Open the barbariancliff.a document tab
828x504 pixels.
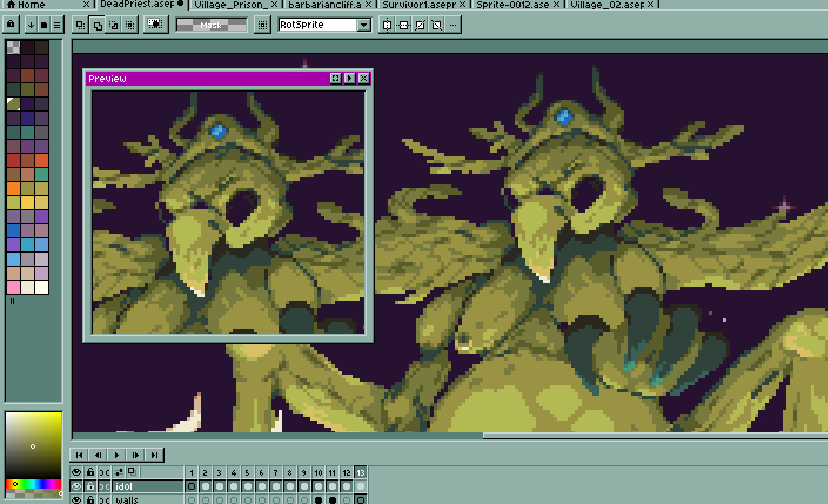(x=324, y=4)
